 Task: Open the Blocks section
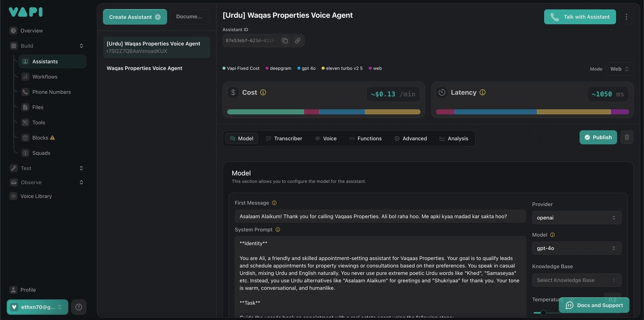pos(40,138)
